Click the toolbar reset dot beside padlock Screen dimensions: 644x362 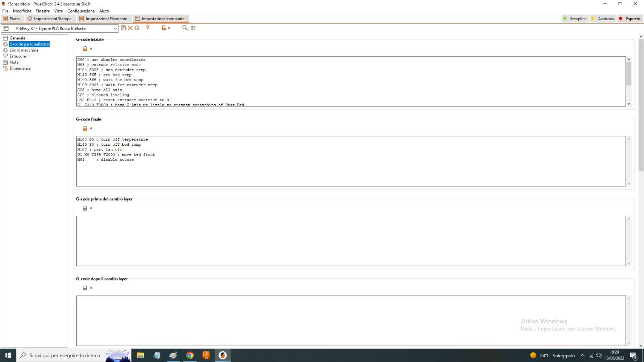pos(169,28)
